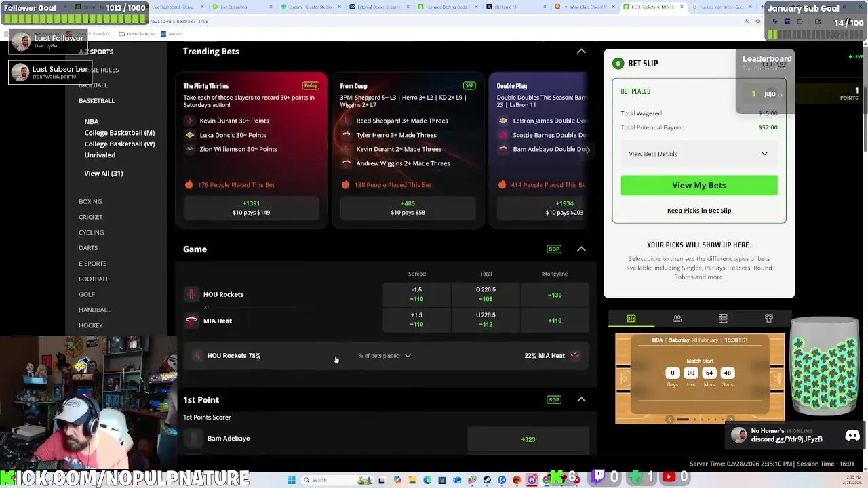Open the CRICKET sport menu
Screen dimensions: 868x488
(91, 217)
